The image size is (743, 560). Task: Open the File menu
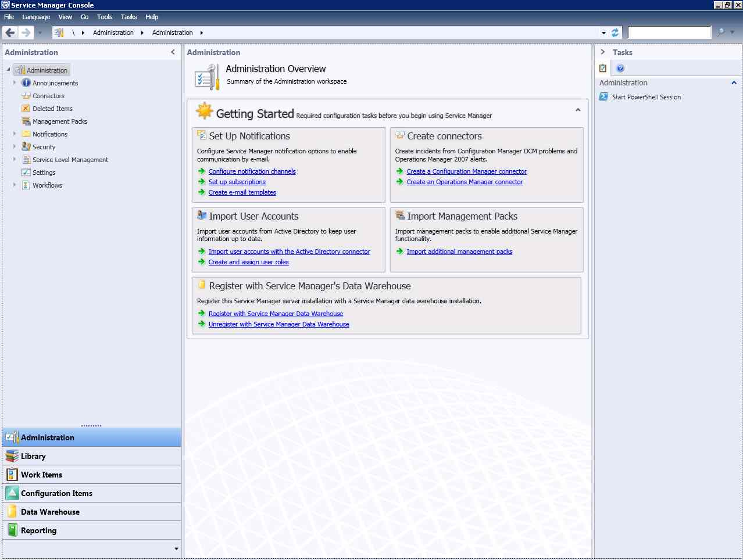pyautogui.click(x=9, y=17)
